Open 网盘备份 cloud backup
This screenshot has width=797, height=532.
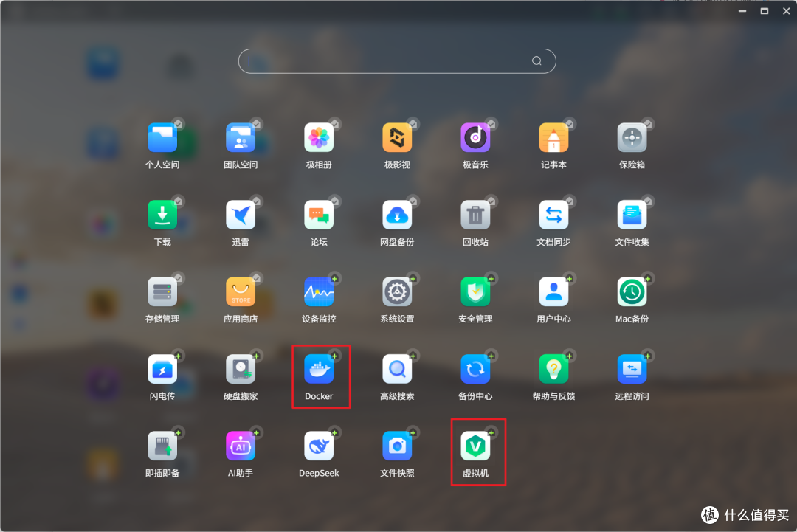click(x=397, y=215)
